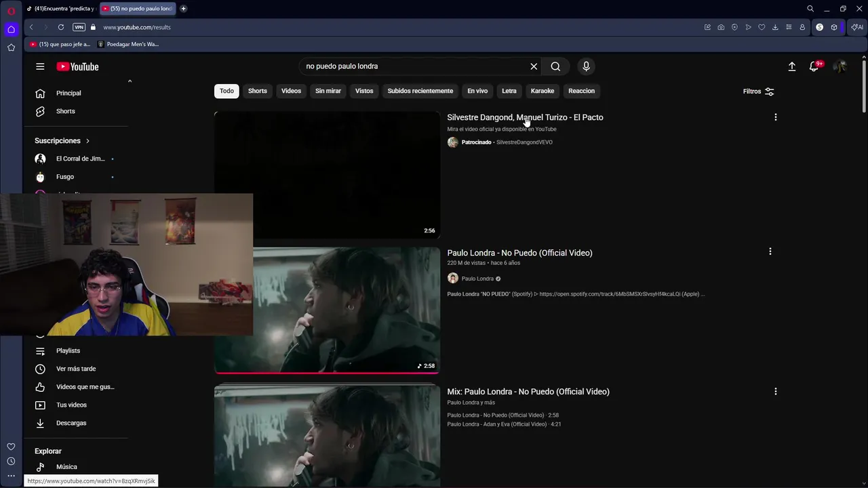This screenshot has height=488, width=868.
Task: Open Opera sidebar history clock icon
Action: [x=11, y=461]
